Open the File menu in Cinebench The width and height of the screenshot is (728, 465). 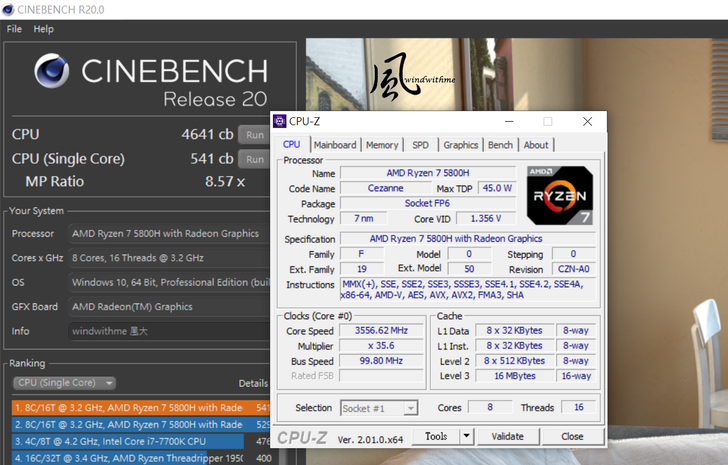(x=15, y=29)
